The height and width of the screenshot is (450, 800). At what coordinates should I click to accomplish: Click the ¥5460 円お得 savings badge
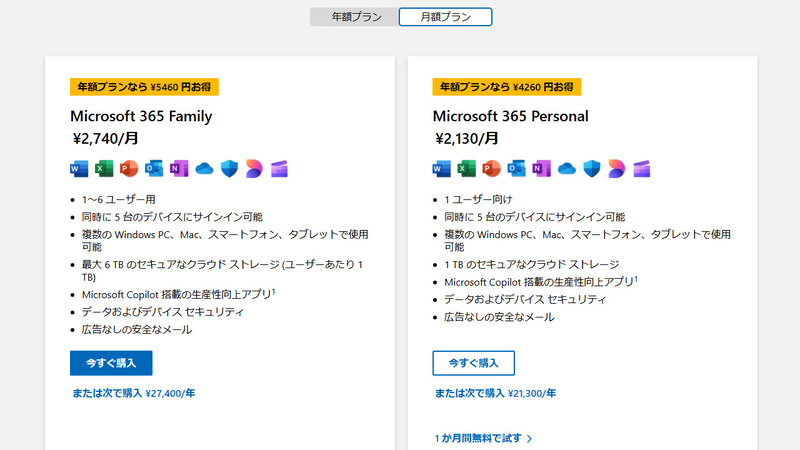(144, 87)
